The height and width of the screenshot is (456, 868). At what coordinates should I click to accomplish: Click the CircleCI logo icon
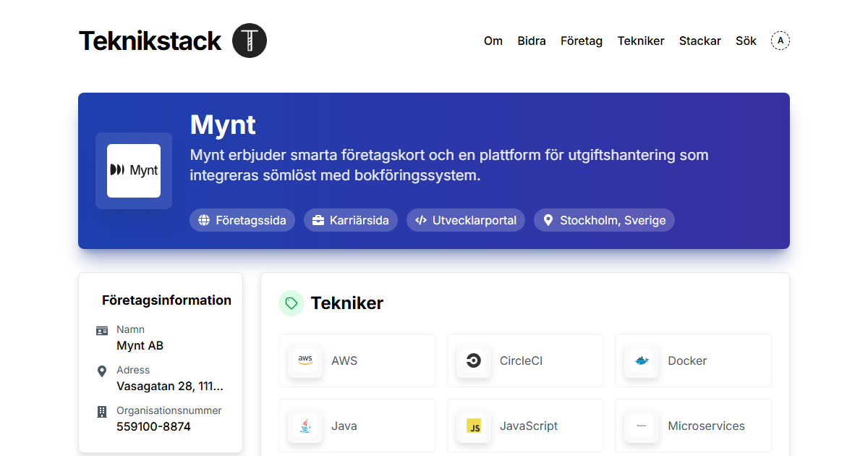click(474, 360)
